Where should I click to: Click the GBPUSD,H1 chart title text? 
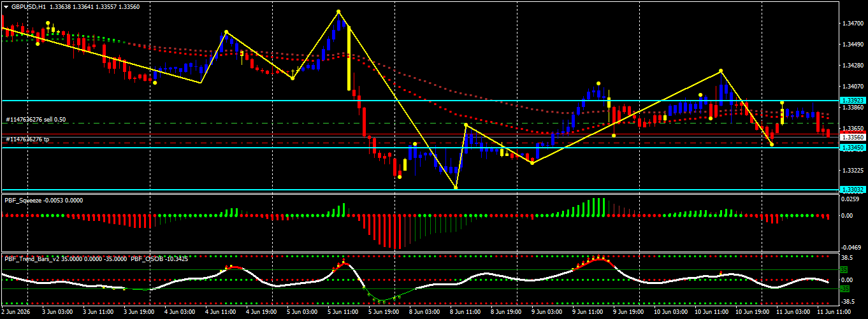(29, 6)
